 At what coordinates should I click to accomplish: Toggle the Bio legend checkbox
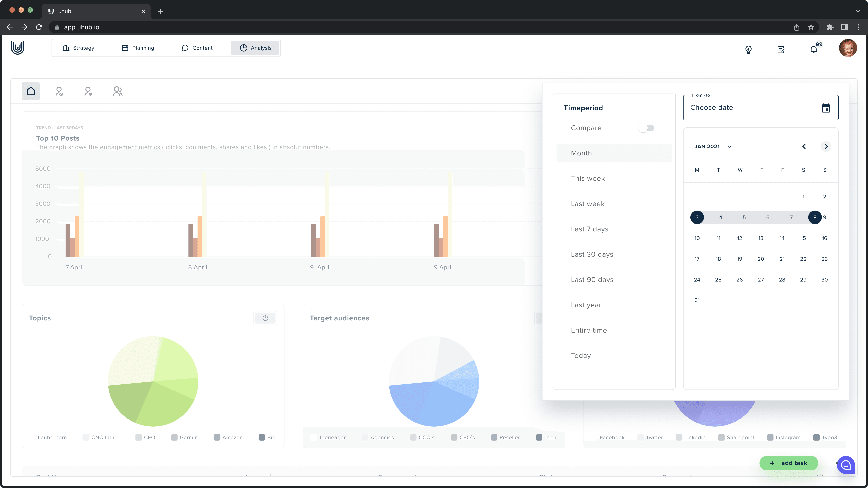[x=262, y=438]
